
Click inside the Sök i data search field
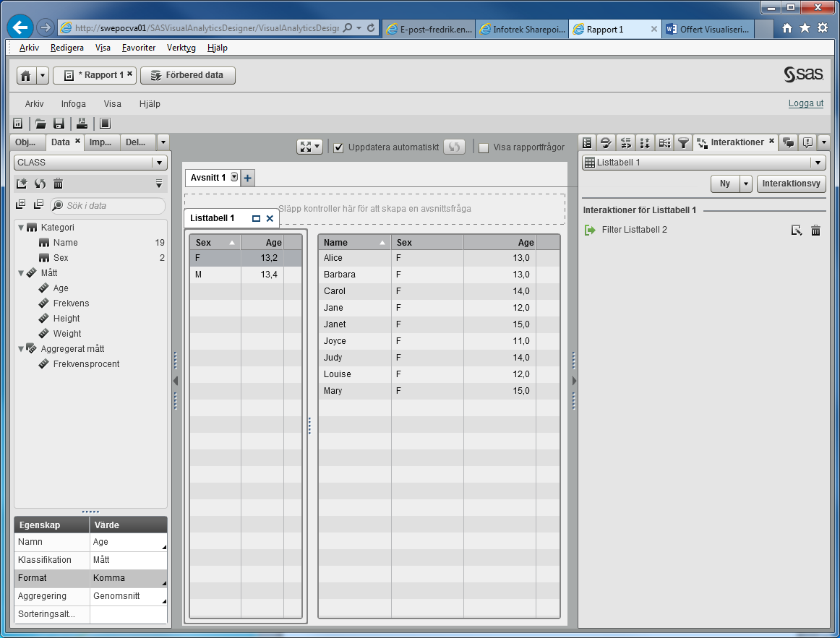click(x=108, y=206)
